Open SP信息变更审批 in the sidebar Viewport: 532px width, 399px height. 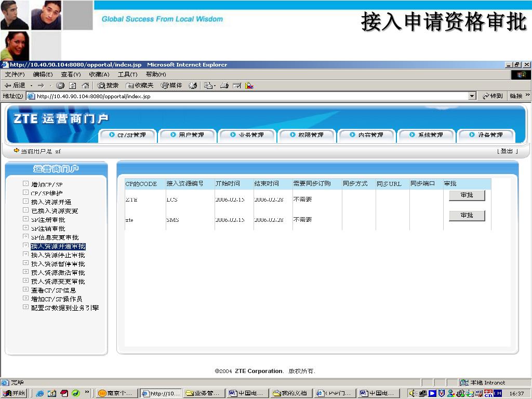[x=55, y=237]
